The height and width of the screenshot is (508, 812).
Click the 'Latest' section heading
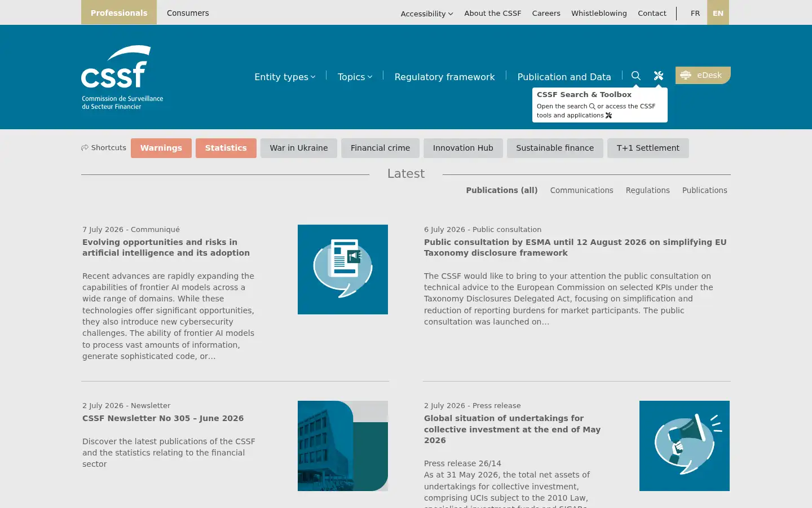point(406,174)
